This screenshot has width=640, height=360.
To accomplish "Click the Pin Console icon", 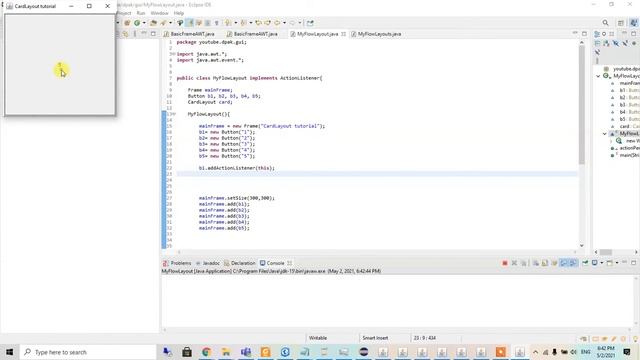I will [x=585, y=263].
